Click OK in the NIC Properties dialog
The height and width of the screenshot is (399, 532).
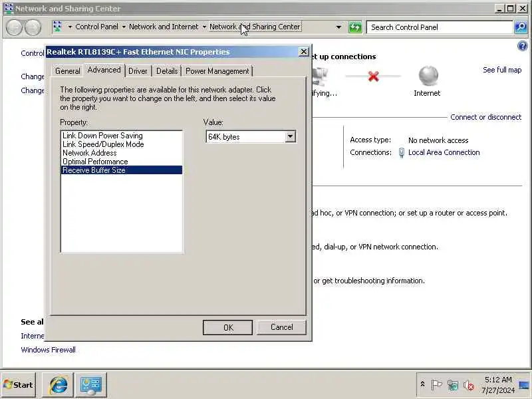click(227, 327)
